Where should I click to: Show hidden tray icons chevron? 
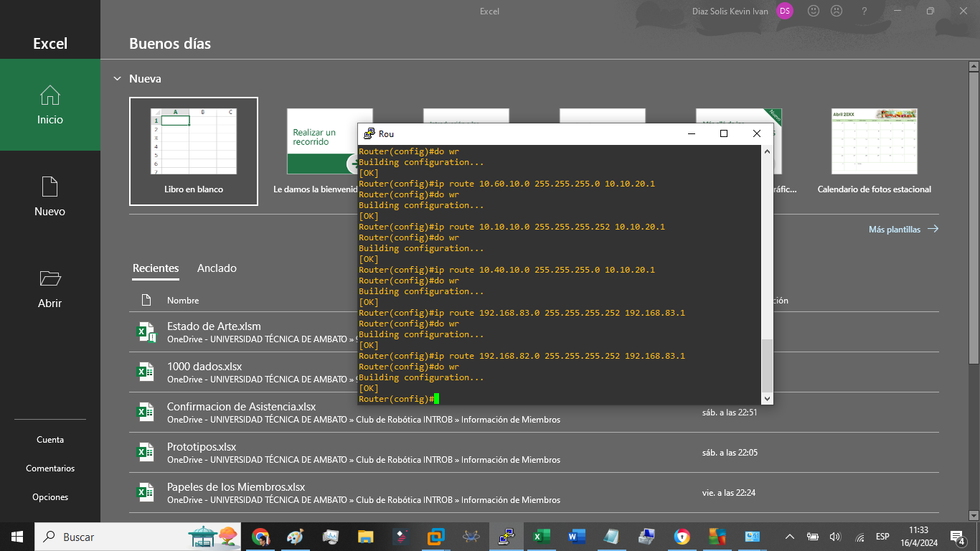[790, 537]
